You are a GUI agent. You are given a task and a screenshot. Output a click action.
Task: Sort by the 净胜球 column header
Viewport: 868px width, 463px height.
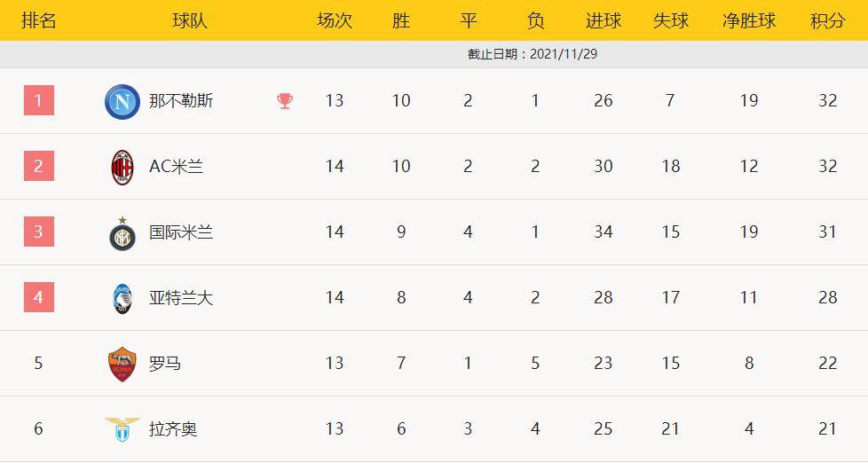749,20
